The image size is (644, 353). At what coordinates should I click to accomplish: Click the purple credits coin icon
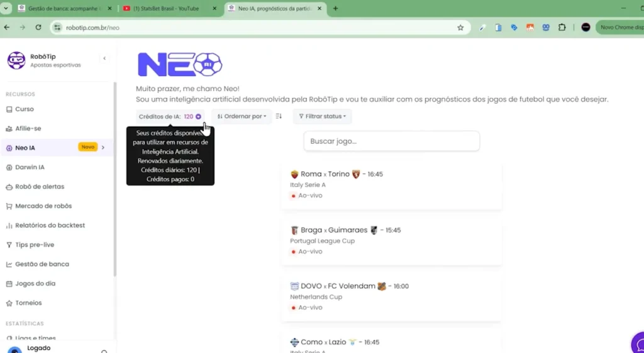click(x=198, y=116)
